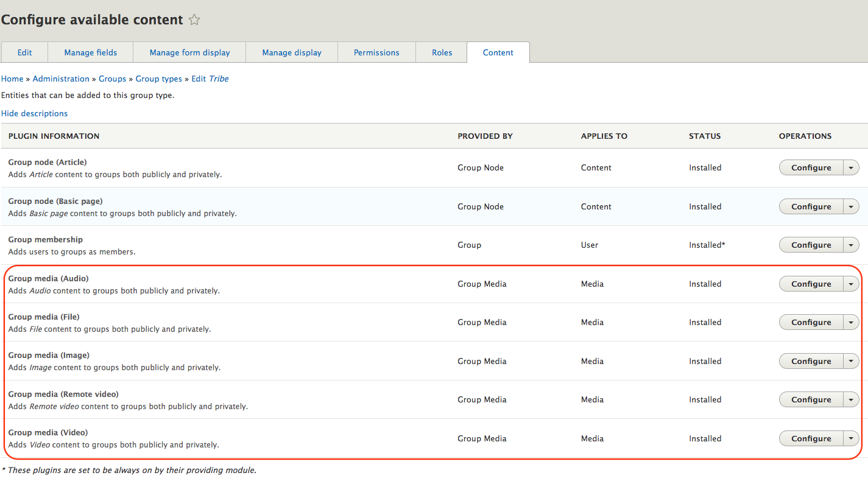Open the Permissions tab
The height and width of the screenshot is (484, 868).
pos(376,52)
